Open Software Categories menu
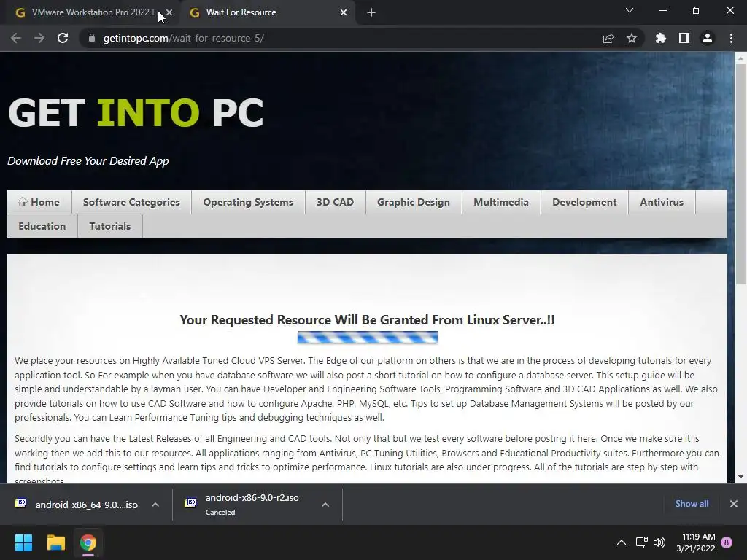 131,202
